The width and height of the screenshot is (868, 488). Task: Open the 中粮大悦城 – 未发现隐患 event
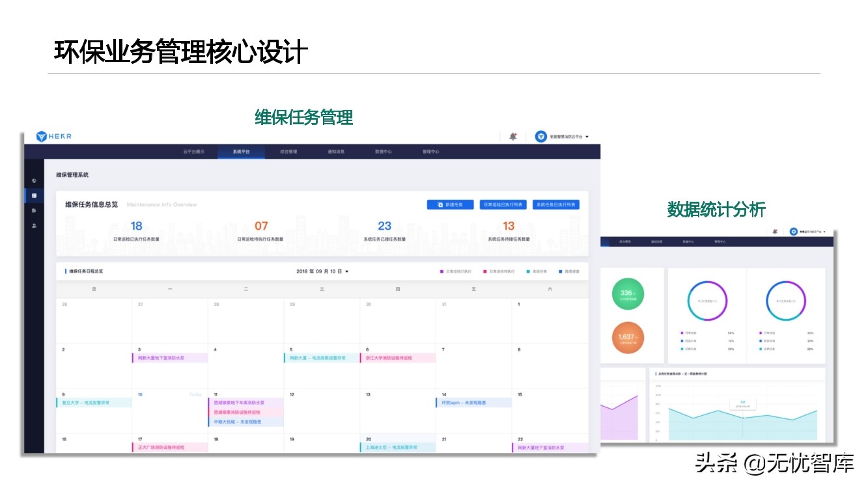coord(246,422)
